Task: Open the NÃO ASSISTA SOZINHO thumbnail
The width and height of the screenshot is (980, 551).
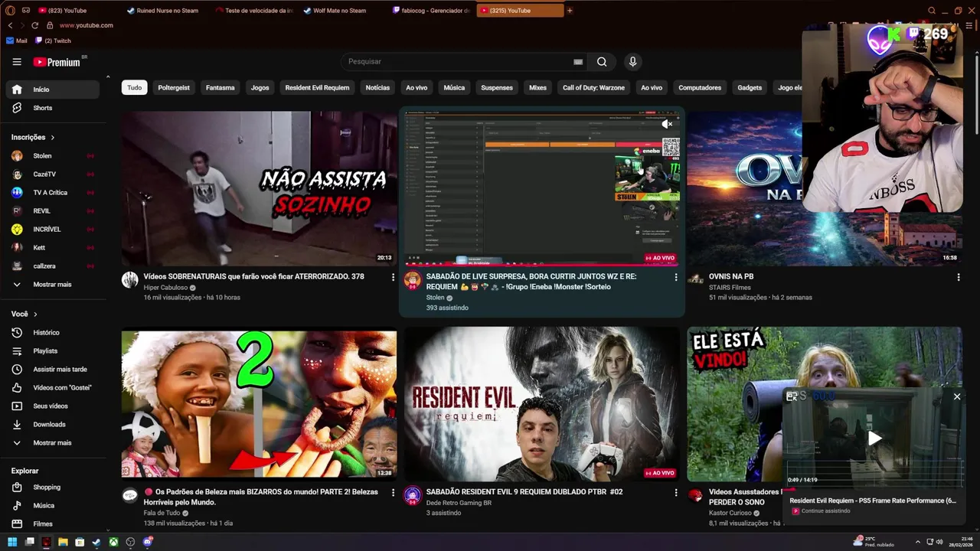Action: click(259, 188)
